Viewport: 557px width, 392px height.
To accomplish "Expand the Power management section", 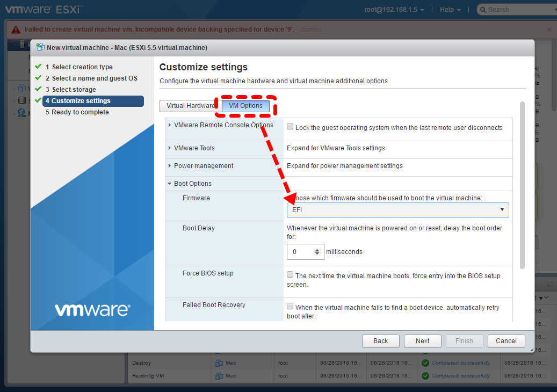I will [170, 166].
